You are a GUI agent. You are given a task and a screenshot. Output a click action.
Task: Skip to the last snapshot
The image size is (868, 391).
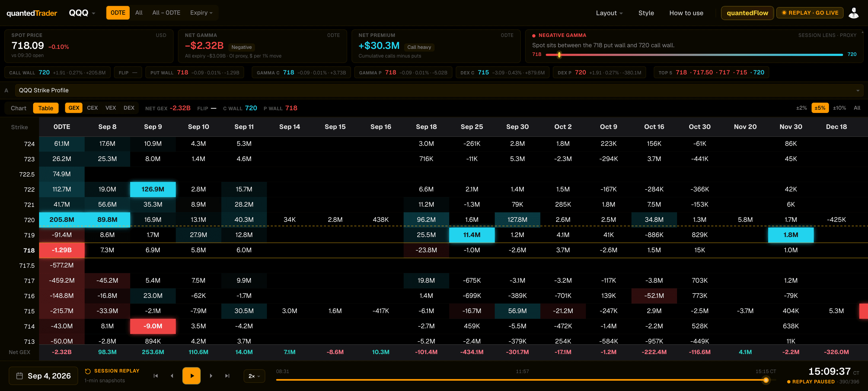click(228, 376)
